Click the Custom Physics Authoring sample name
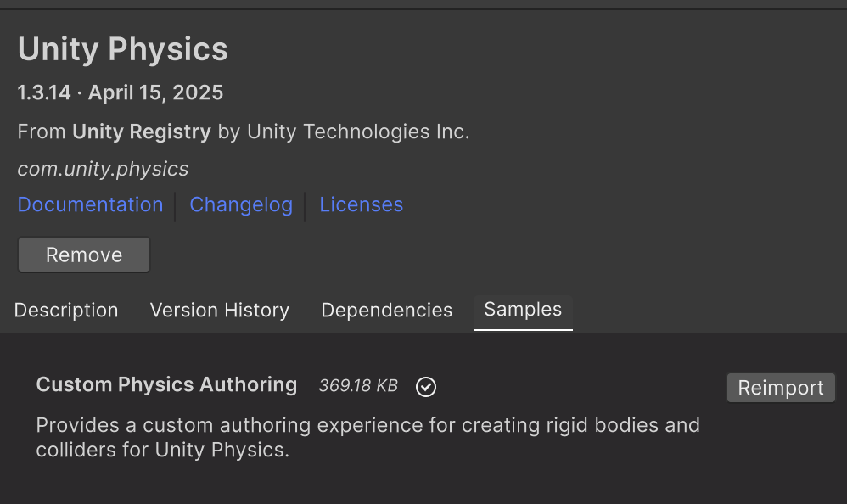 tap(166, 385)
